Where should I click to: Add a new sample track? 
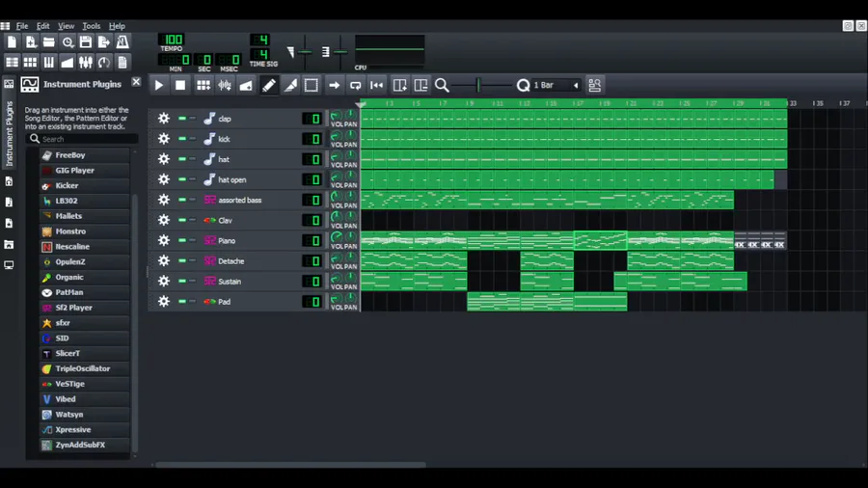[225, 85]
